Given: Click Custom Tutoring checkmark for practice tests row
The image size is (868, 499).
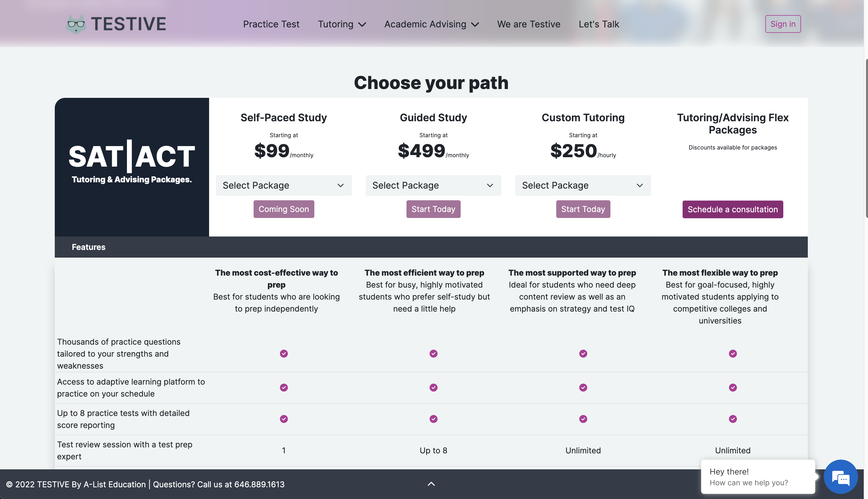Looking at the screenshot, I should 583,419.
